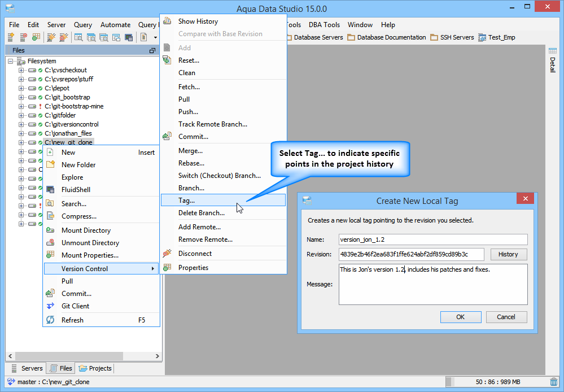The width and height of the screenshot is (564, 392).
Task: Cancel the Create New Local Tag dialog
Action: tap(506, 317)
